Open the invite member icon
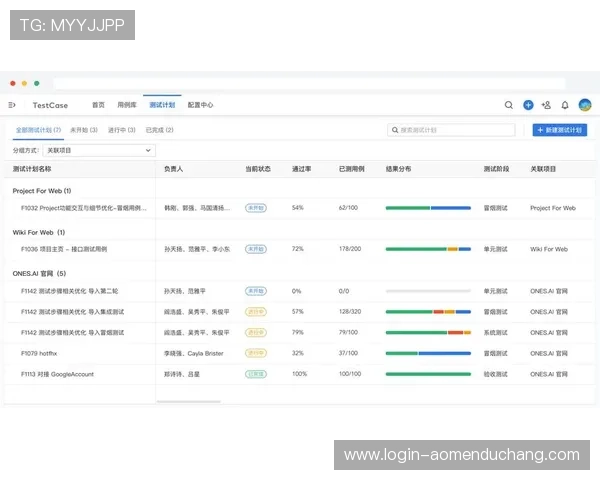This screenshot has width=600, height=480. (x=546, y=105)
